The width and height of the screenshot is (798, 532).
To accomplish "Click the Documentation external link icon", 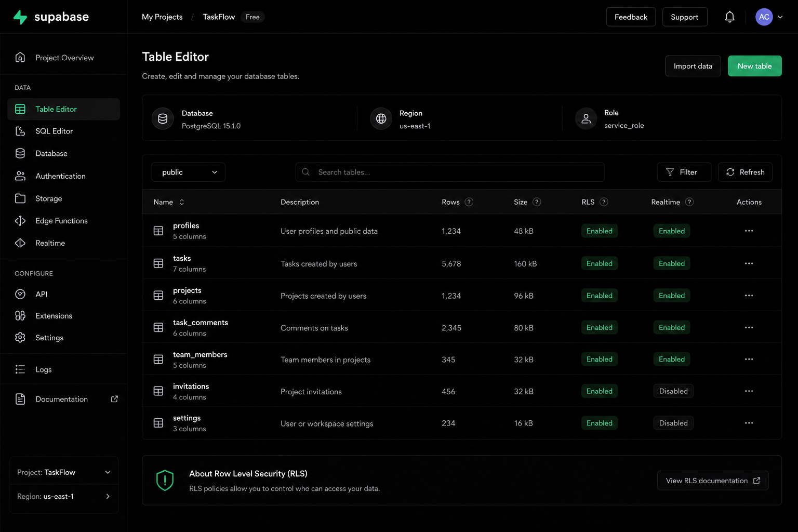I will (114, 399).
